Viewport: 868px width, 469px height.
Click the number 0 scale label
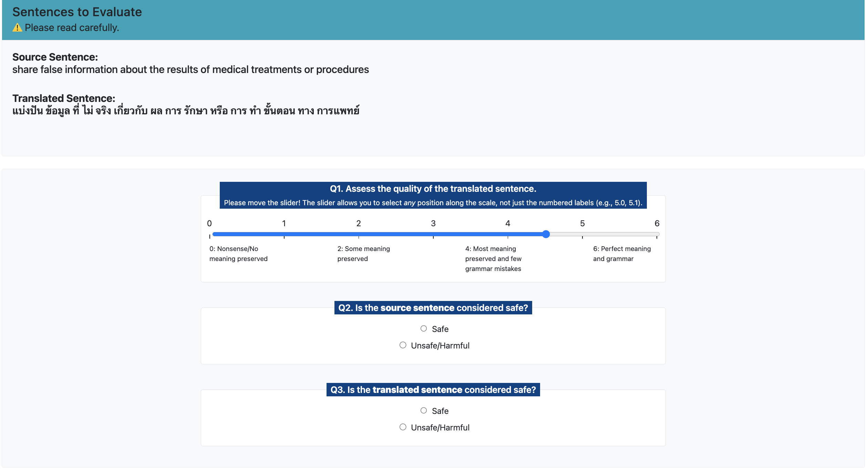209,223
